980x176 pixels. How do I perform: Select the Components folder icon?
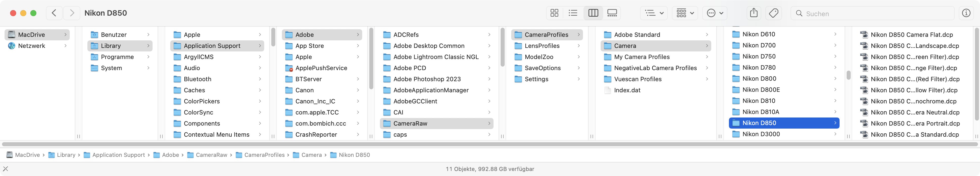[x=177, y=124]
